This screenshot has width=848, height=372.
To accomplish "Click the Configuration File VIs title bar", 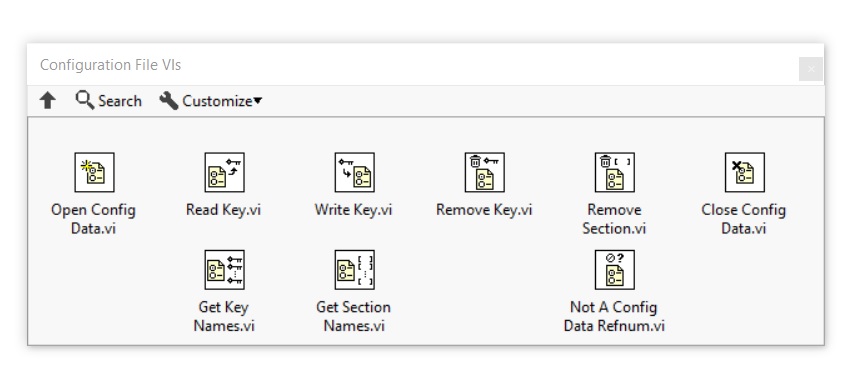I will point(412,65).
